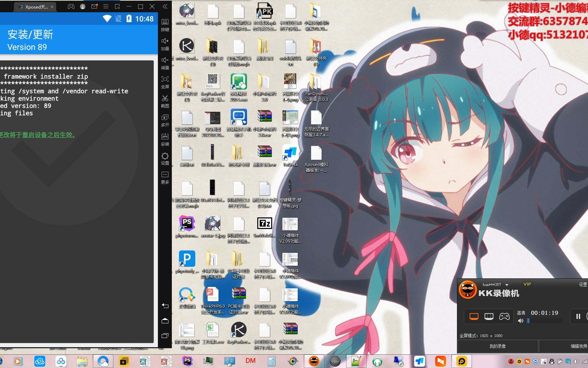This screenshot has height=368, width=588.
Task: Pause the recording in KK录像机
Action: coord(578,317)
